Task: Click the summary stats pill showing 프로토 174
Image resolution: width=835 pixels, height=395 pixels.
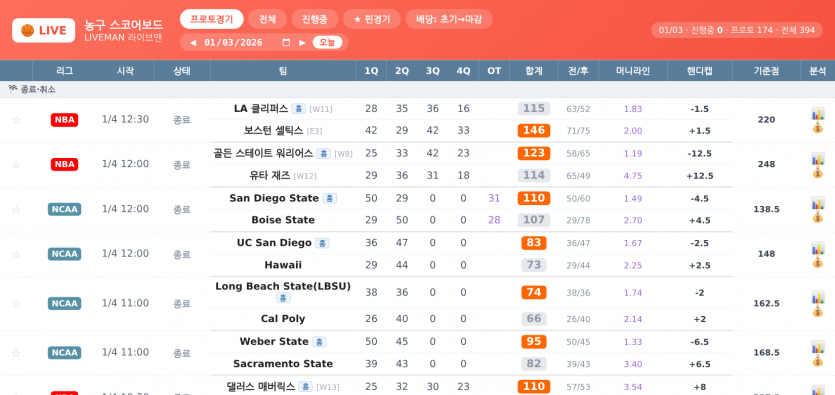Action: (737, 30)
